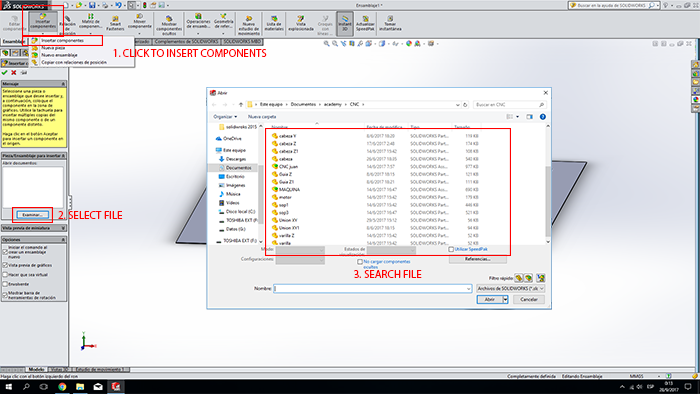Click Mostrar componentes ocultos in ribbon
The width and height of the screenshot is (700, 394).
tap(169, 25)
